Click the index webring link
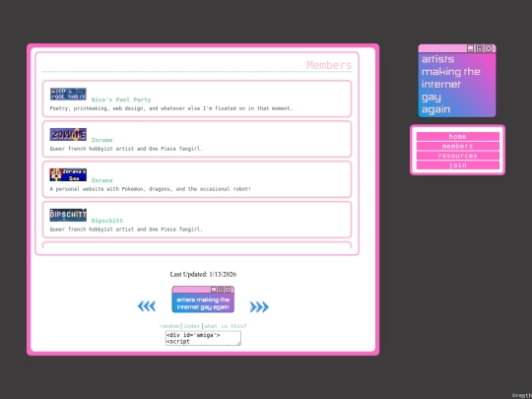 [x=192, y=326]
